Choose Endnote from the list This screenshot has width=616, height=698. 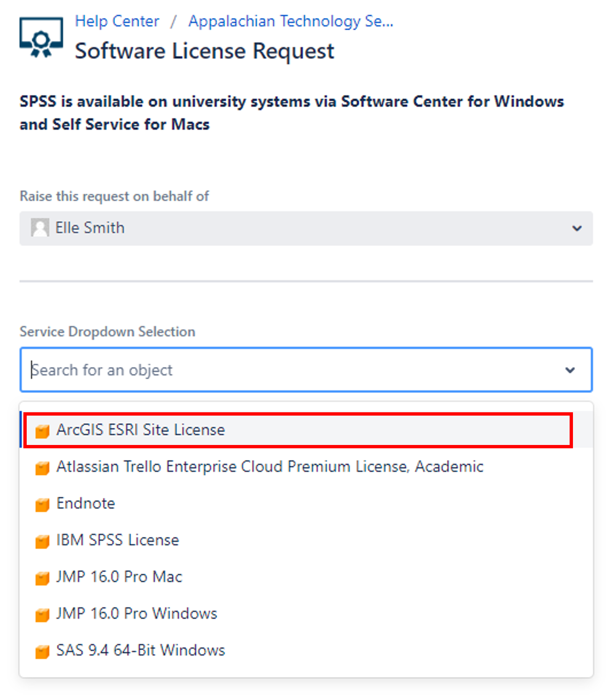point(306,503)
